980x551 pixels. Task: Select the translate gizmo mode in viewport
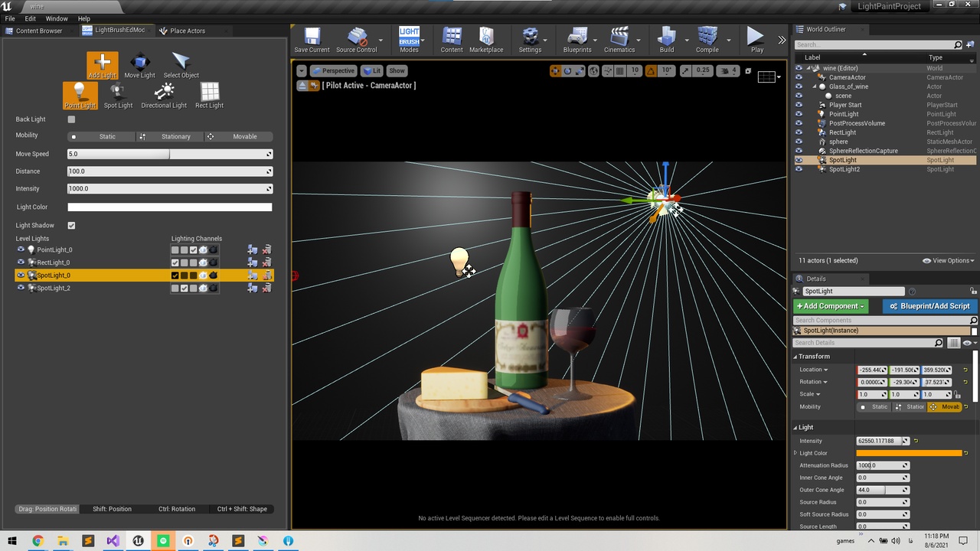555,71
